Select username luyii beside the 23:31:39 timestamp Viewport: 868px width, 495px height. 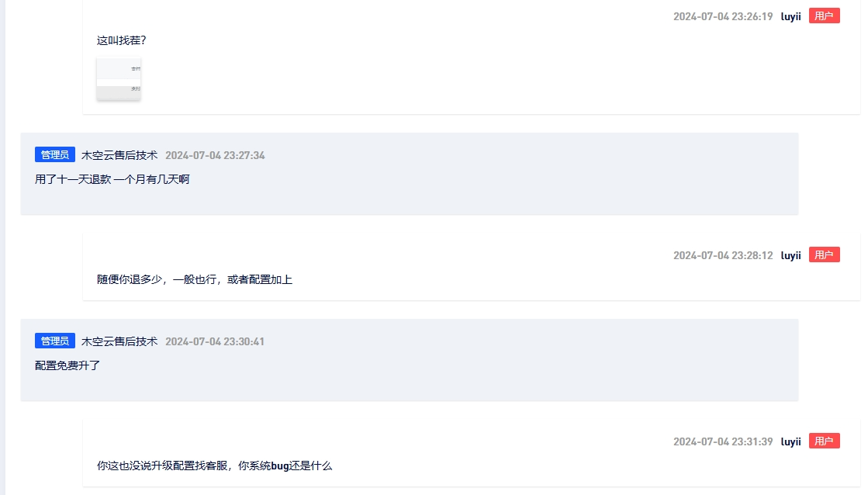(790, 441)
